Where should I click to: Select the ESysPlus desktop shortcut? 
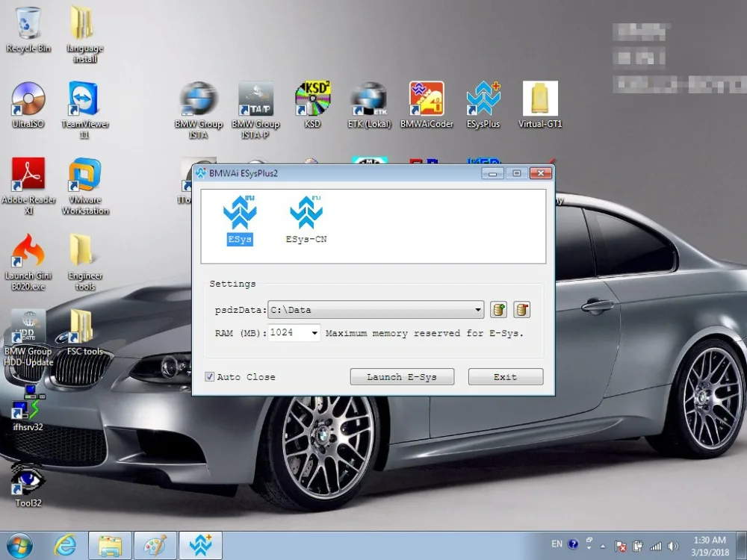pos(483,105)
